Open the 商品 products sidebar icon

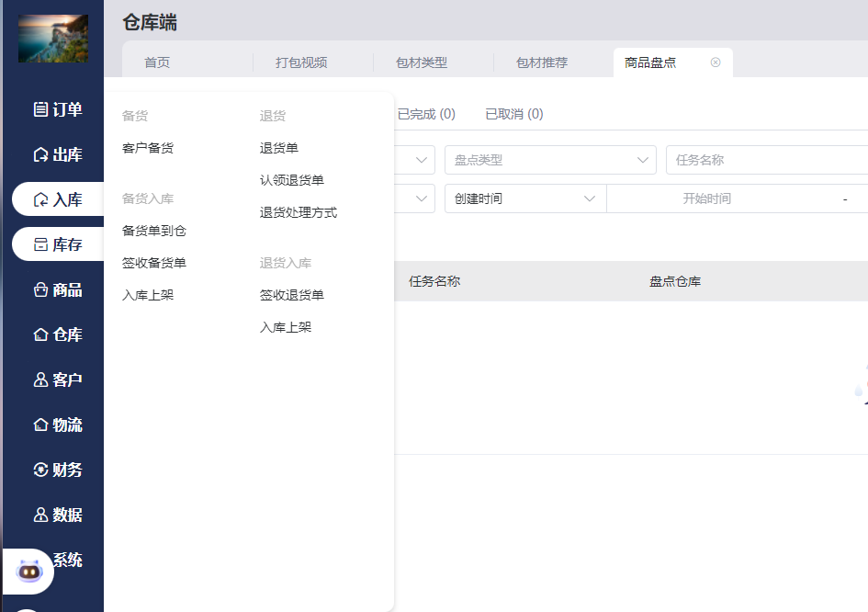(x=40, y=289)
